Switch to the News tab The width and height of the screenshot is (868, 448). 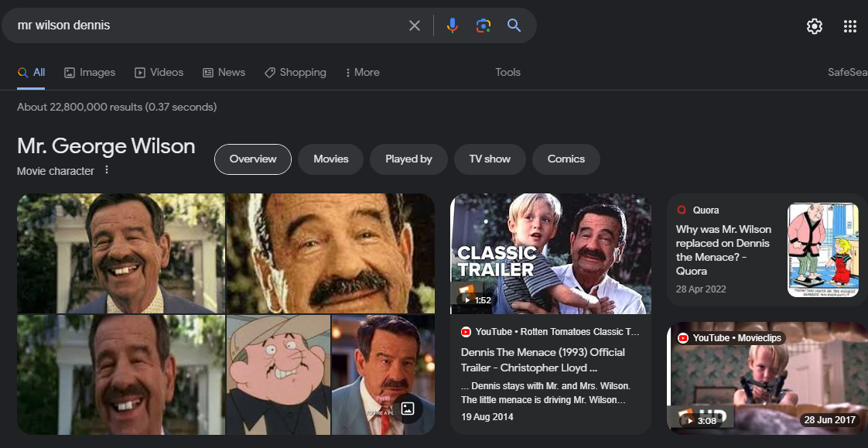pyautogui.click(x=224, y=73)
